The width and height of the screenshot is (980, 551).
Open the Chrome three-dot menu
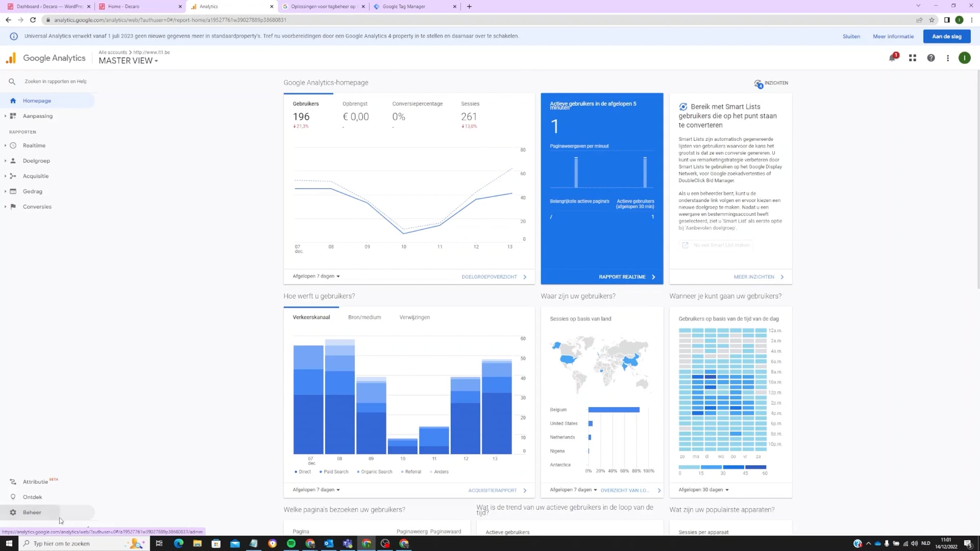tap(972, 20)
